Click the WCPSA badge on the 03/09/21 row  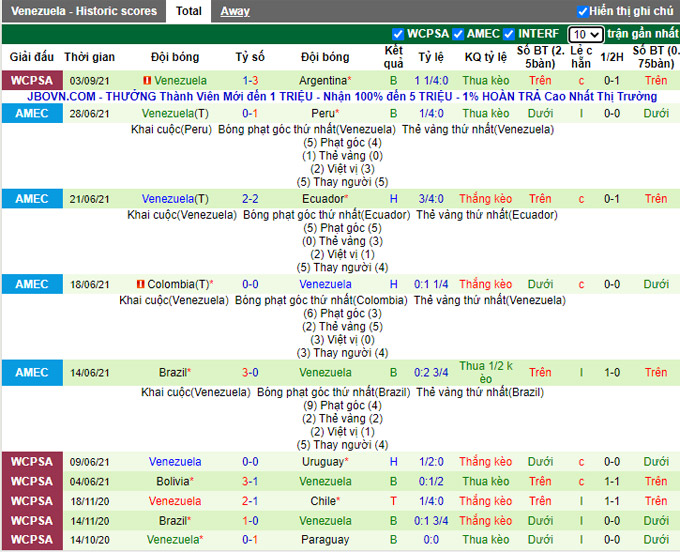(x=32, y=80)
